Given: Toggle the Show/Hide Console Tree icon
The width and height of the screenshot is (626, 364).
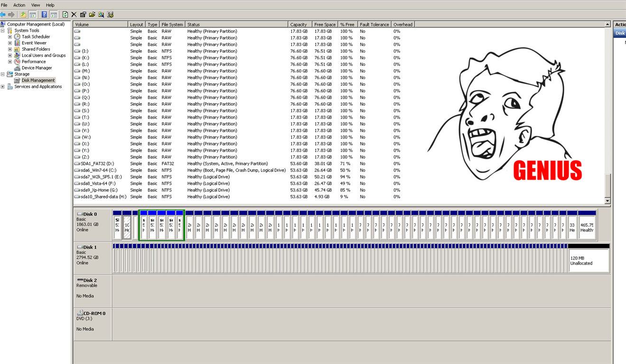Looking at the screenshot, I should [33, 15].
